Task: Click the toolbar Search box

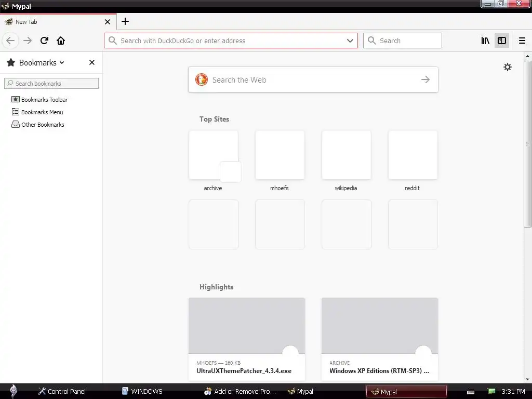Action: pyautogui.click(x=403, y=41)
